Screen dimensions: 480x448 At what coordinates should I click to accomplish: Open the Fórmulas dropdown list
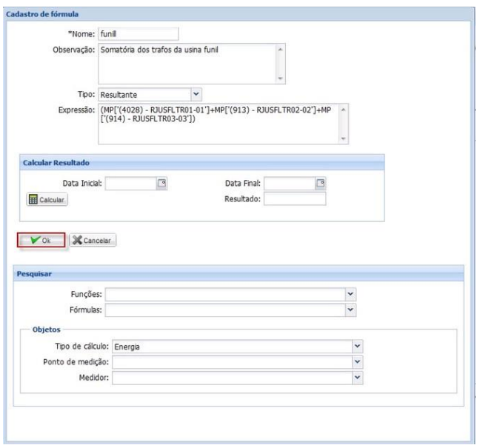pos(350,310)
